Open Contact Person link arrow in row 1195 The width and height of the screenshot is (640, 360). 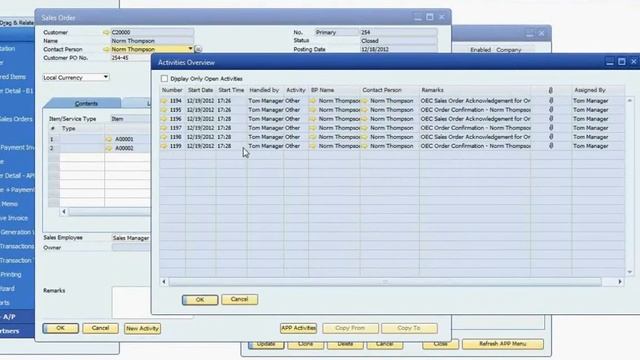tap(364, 110)
